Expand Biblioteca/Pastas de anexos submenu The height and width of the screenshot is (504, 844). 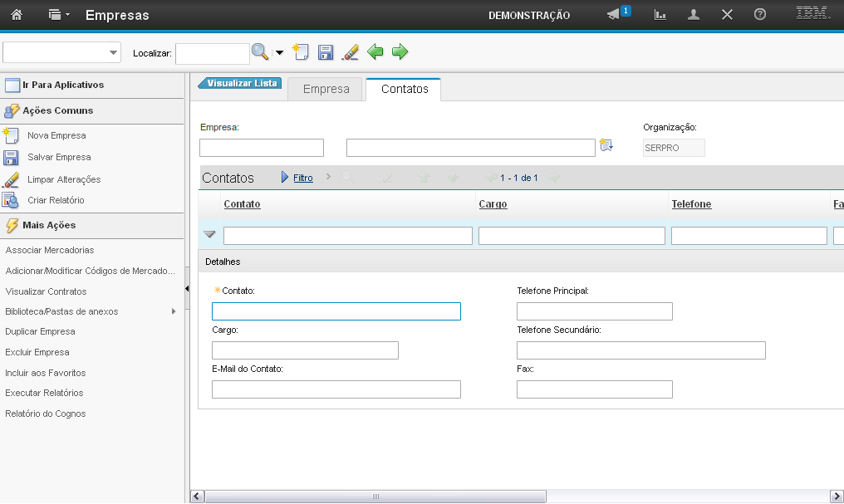point(174,311)
